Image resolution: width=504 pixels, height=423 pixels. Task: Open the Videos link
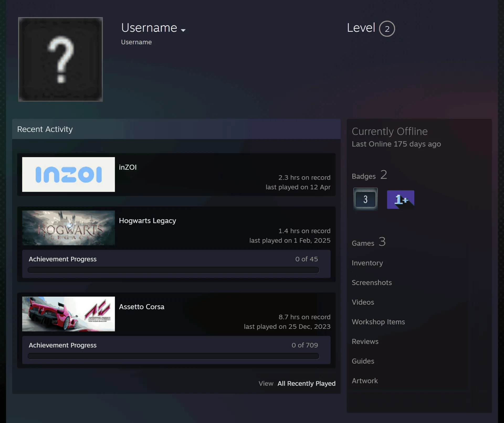pos(363,302)
